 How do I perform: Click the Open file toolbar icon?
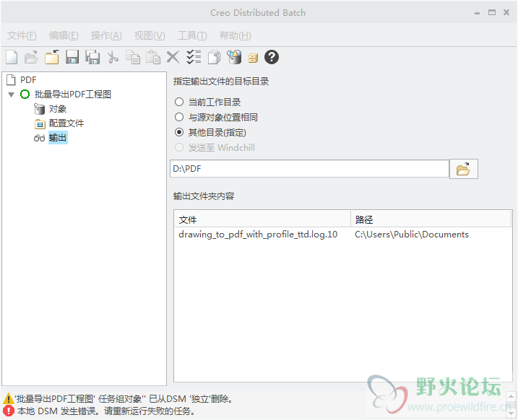(31, 57)
